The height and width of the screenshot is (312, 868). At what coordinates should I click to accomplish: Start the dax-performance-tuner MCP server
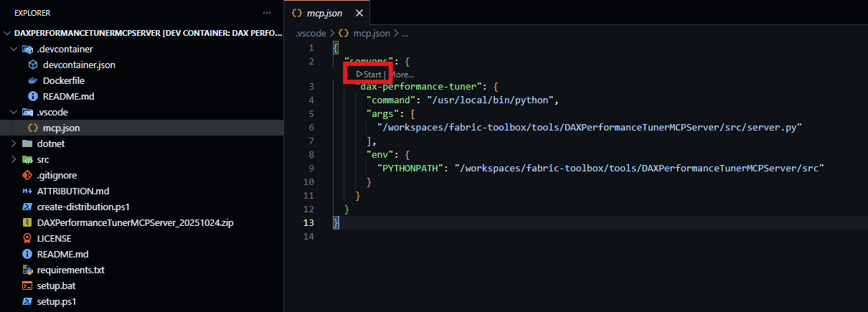pos(369,74)
